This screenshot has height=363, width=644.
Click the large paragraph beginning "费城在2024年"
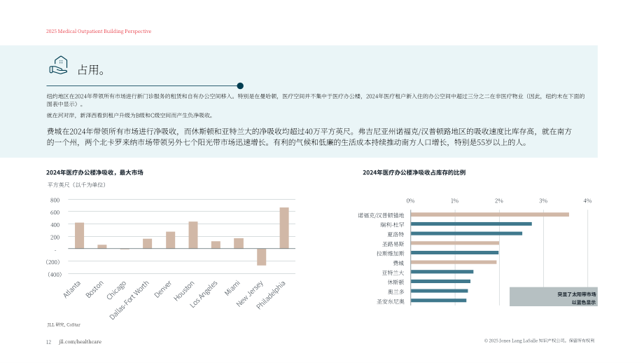(x=309, y=137)
